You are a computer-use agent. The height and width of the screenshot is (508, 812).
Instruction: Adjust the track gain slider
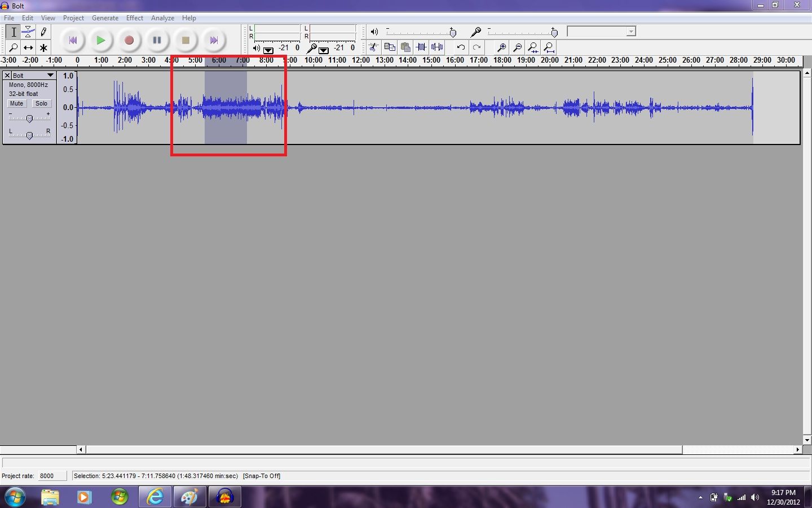(29, 119)
